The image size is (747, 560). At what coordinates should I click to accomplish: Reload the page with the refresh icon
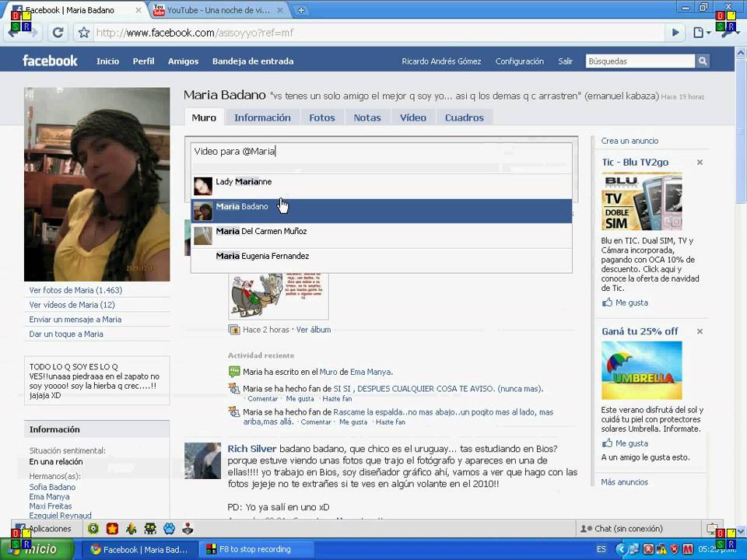coord(58,33)
